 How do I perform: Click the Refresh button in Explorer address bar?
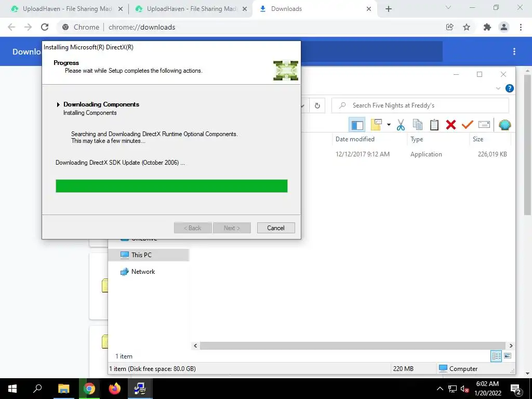317,105
